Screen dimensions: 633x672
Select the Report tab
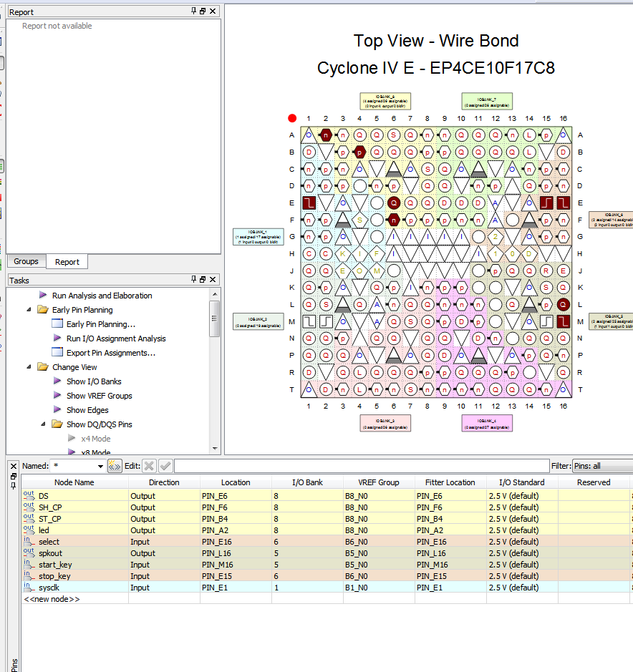click(x=67, y=262)
